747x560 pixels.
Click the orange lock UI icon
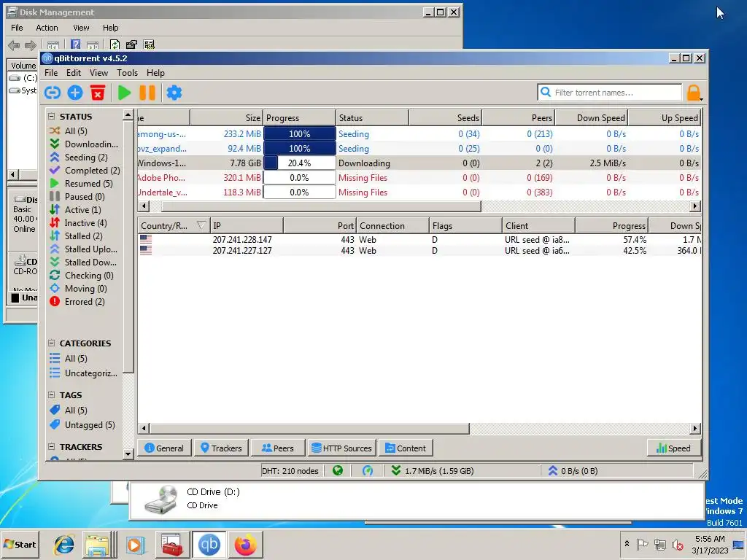[x=694, y=93]
